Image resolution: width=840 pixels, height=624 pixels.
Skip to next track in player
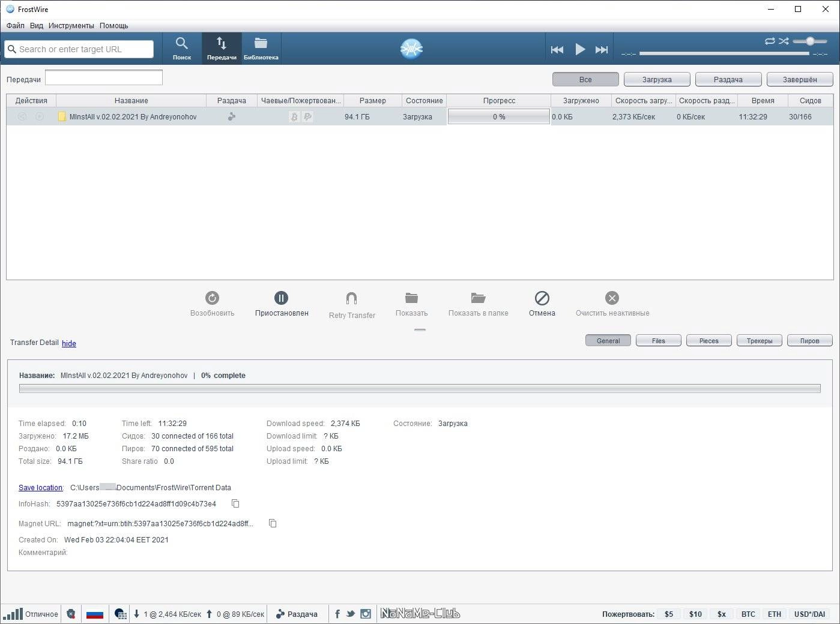602,50
